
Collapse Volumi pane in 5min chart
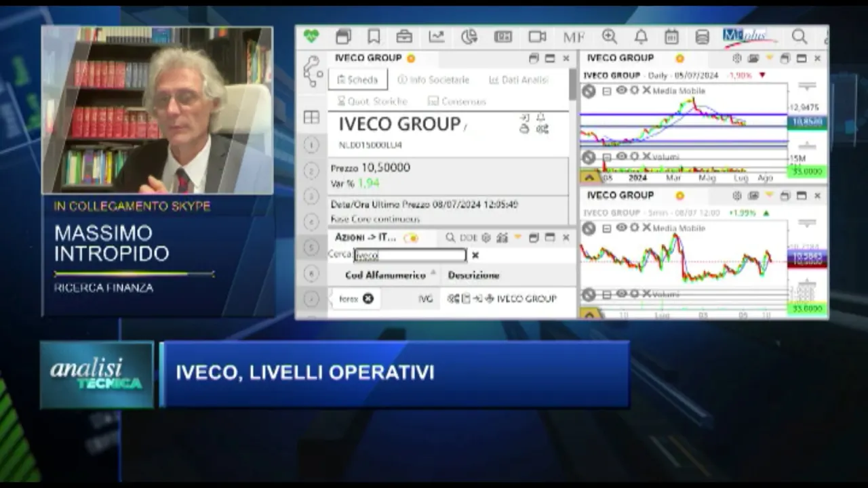tap(607, 295)
